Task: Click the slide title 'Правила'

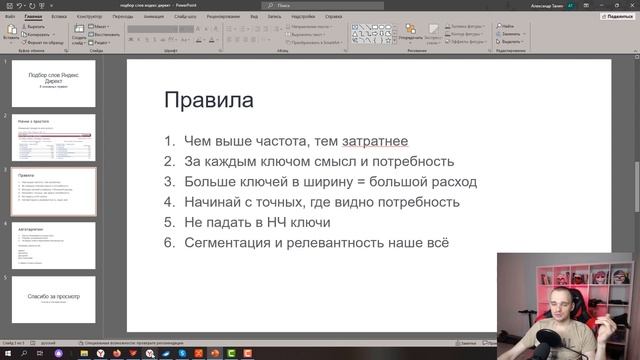Action: tap(209, 100)
